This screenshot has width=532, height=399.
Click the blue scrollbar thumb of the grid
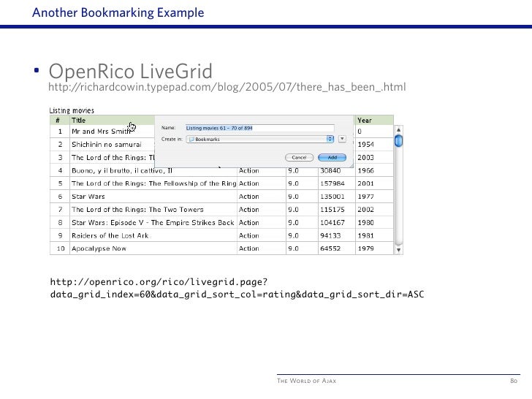click(x=399, y=141)
